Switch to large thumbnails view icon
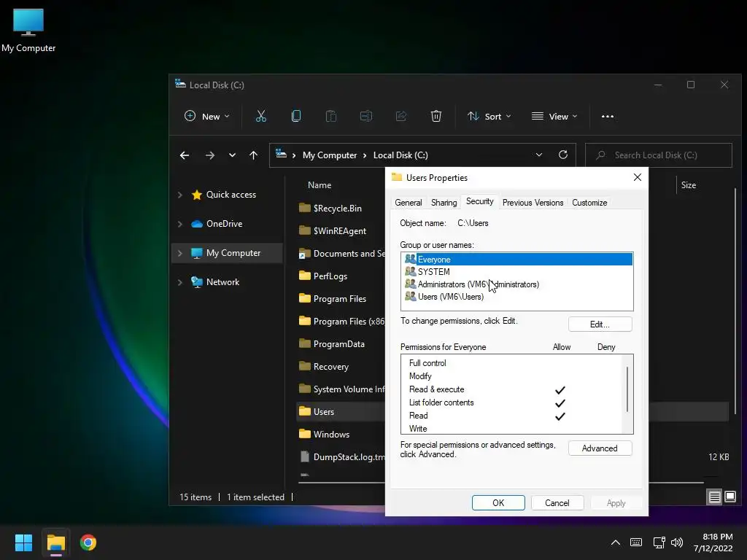Screen dimensions: 747x560 tap(730, 497)
